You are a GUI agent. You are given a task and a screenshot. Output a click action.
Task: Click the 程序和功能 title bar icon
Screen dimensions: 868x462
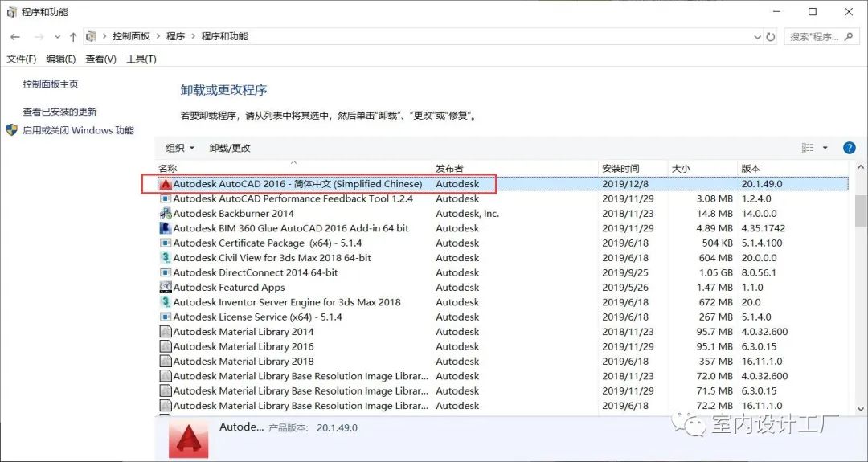tap(11, 12)
